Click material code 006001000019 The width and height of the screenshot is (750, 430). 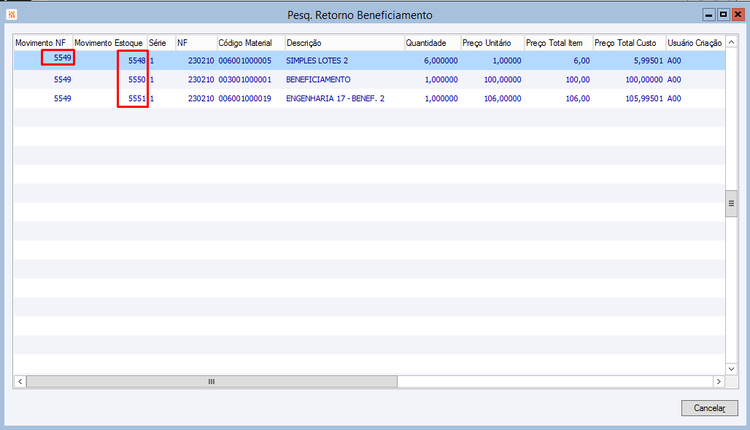click(x=245, y=99)
